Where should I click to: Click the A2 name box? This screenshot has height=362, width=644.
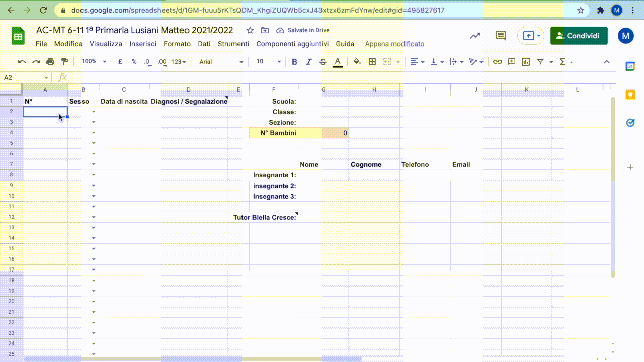[26, 77]
